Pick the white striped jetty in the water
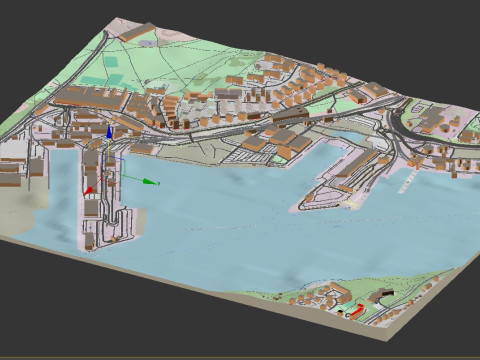480x360 pixels. coord(407,182)
